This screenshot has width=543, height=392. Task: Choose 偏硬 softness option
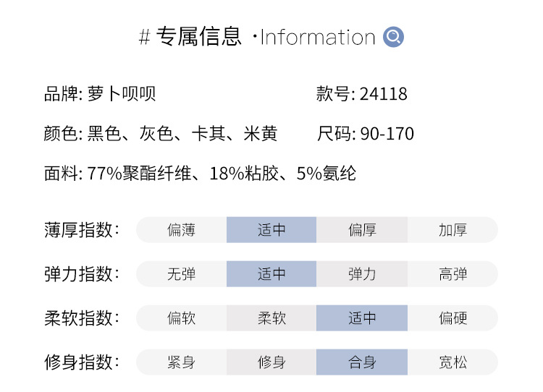tap(452, 318)
